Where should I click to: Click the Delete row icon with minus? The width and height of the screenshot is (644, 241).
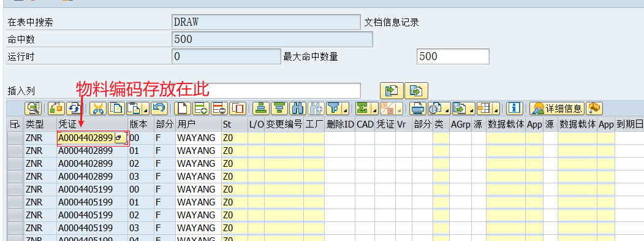click(219, 109)
